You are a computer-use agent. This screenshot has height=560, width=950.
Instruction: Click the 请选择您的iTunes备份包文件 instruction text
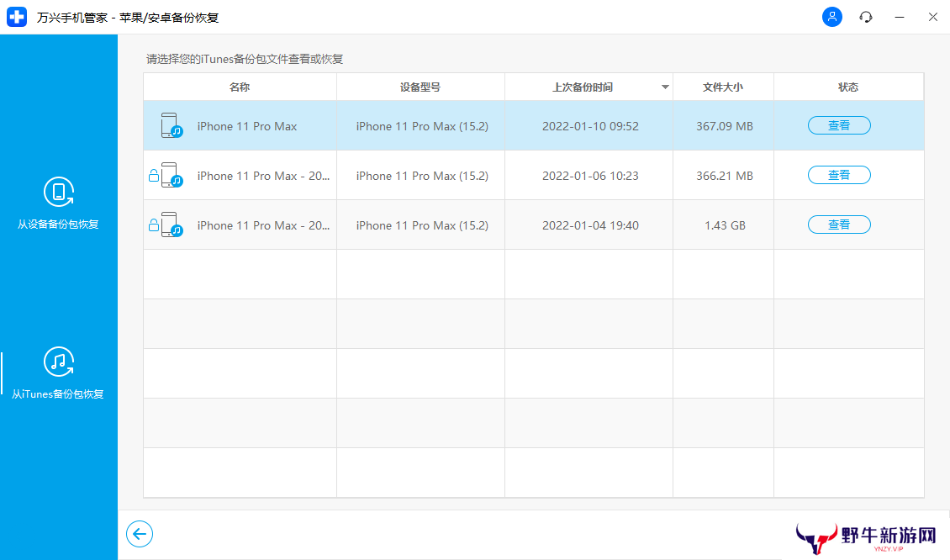[245, 59]
